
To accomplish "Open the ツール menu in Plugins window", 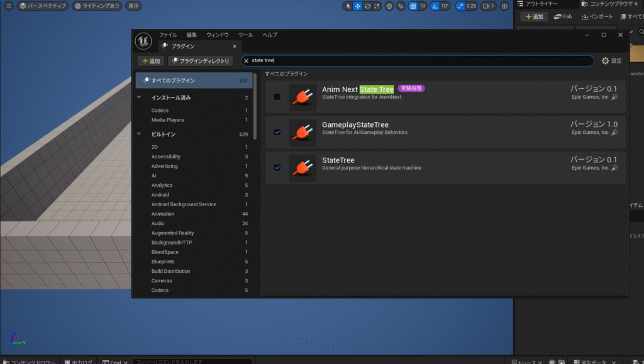I will [245, 35].
